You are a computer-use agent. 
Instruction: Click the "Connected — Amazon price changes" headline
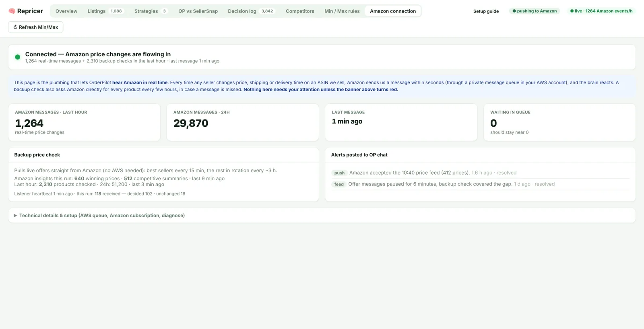[98, 54]
